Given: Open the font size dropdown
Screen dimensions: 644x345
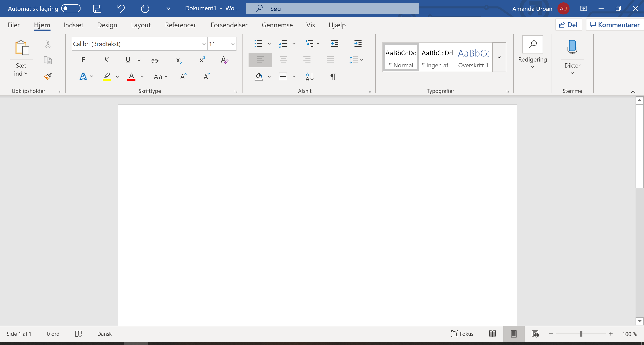Looking at the screenshot, I should [x=233, y=44].
